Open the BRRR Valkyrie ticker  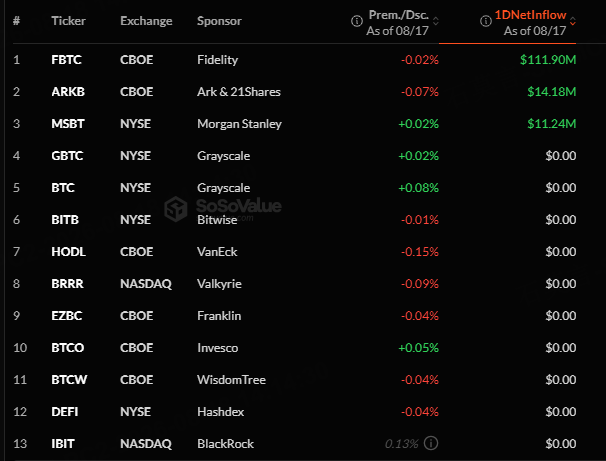[x=67, y=284]
